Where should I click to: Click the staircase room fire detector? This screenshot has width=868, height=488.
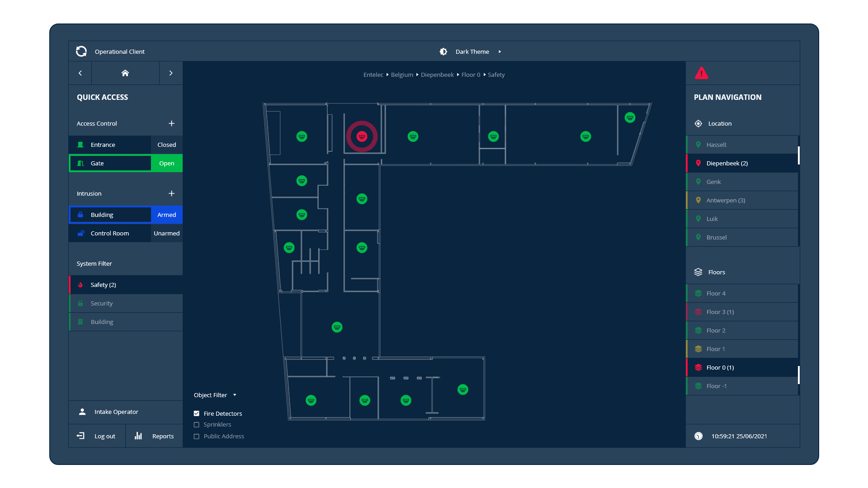[289, 248]
